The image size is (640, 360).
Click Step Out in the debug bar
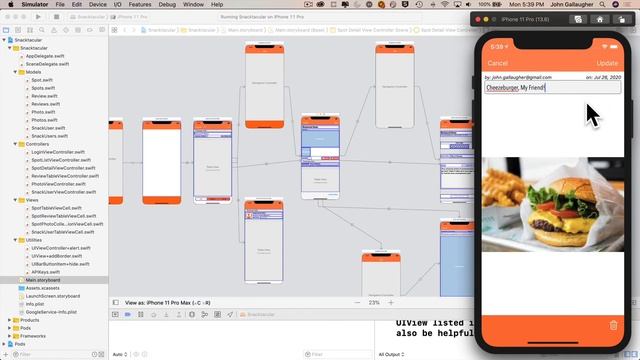click(179, 314)
